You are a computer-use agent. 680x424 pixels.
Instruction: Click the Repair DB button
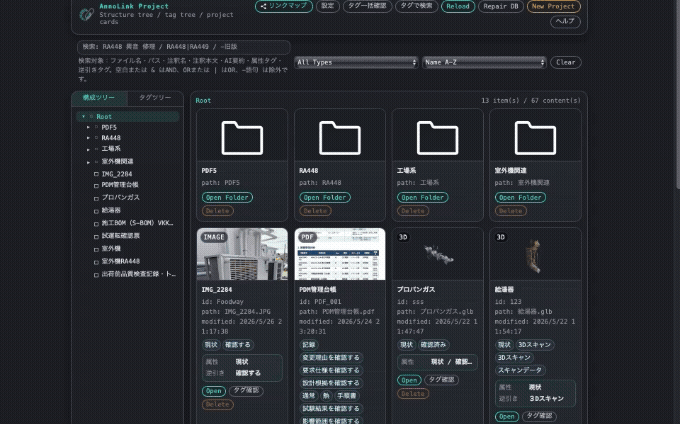point(500,7)
